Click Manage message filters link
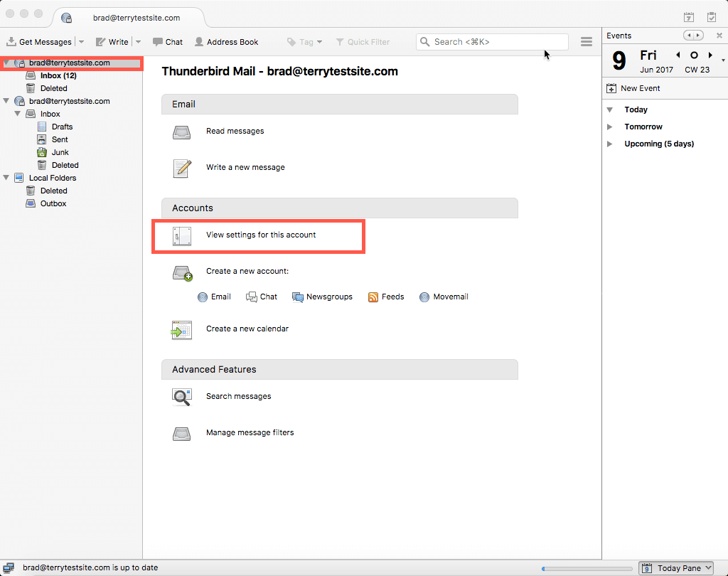The width and height of the screenshot is (728, 576). pos(250,432)
